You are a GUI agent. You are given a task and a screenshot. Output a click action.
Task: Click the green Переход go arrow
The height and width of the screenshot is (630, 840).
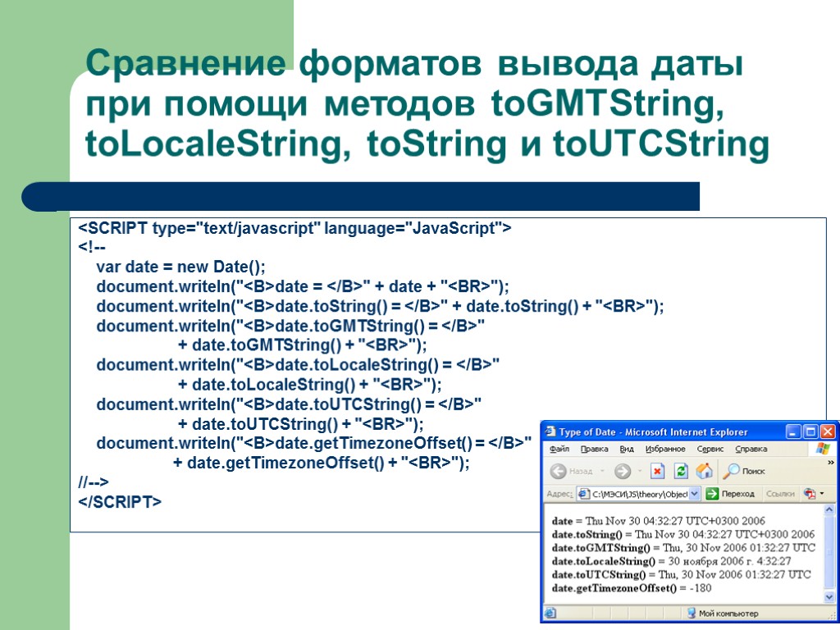712,494
